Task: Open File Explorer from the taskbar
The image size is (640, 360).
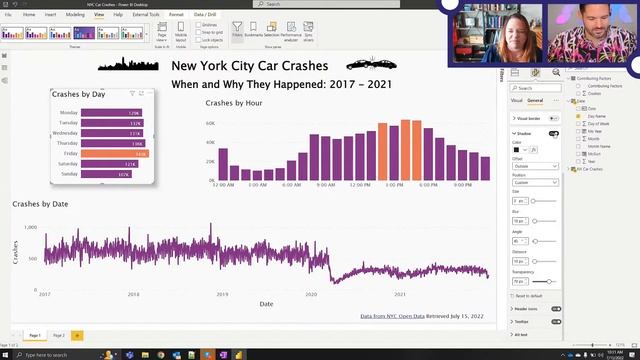Action: coord(145,355)
